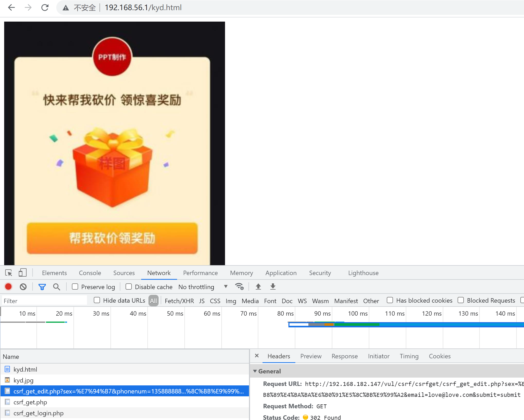
Task: Open the No throttling dropdown
Action: [x=203, y=287]
